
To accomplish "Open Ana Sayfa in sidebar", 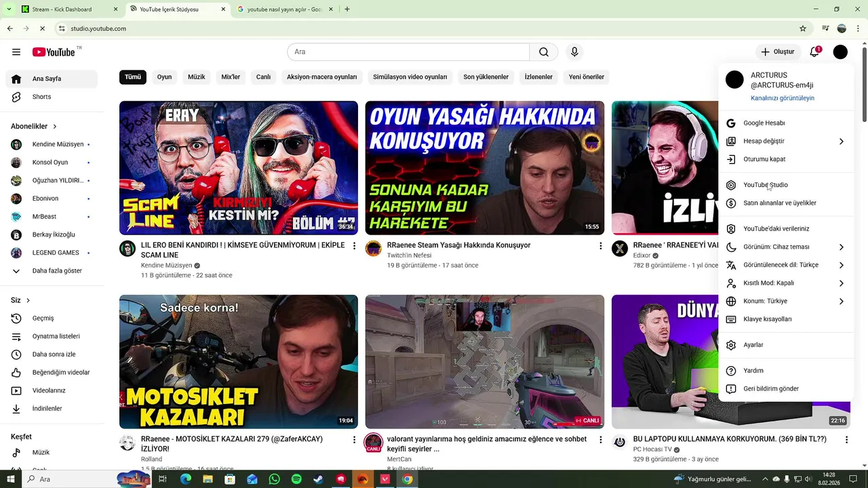I will click(x=52, y=79).
